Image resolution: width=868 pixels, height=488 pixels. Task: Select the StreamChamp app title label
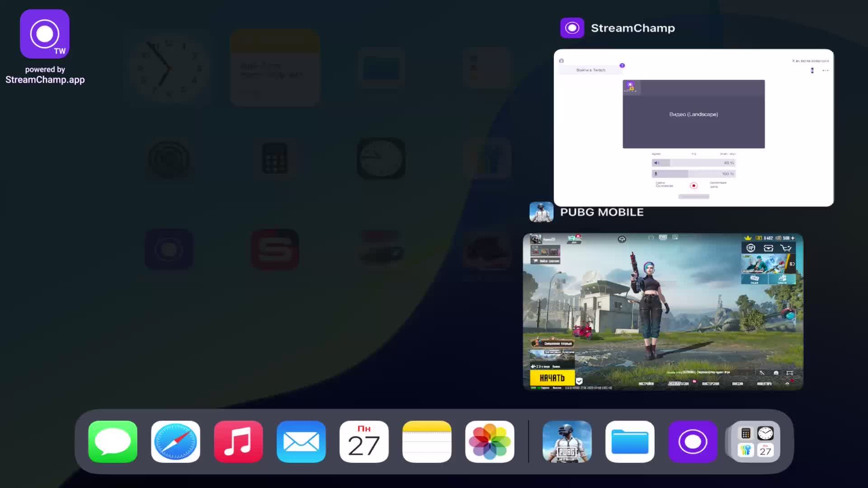click(x=632, y=28)
